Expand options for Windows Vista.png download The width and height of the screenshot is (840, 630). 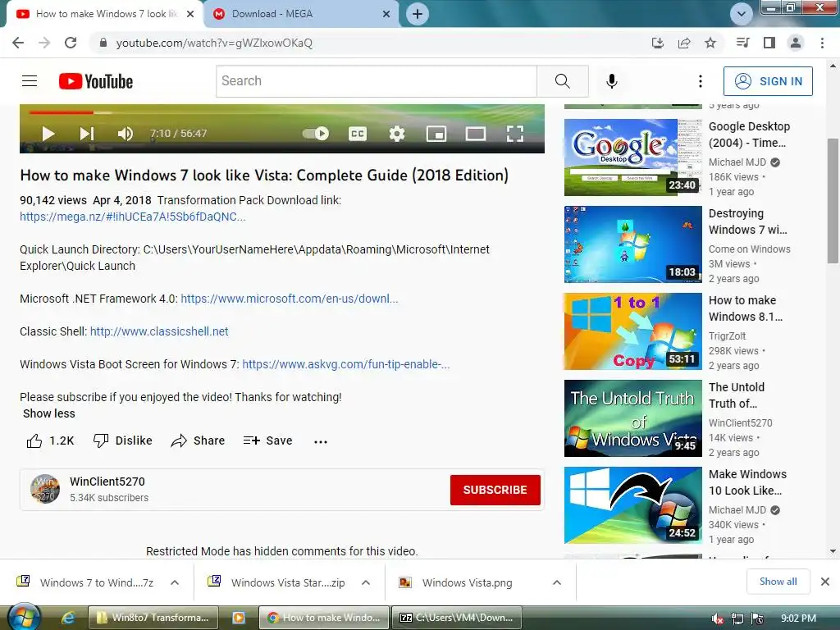click(557, 582)
